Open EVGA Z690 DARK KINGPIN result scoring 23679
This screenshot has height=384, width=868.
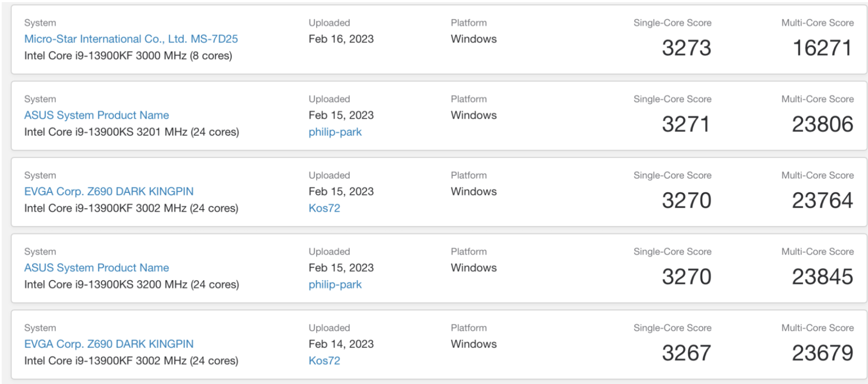coord(108,344)
